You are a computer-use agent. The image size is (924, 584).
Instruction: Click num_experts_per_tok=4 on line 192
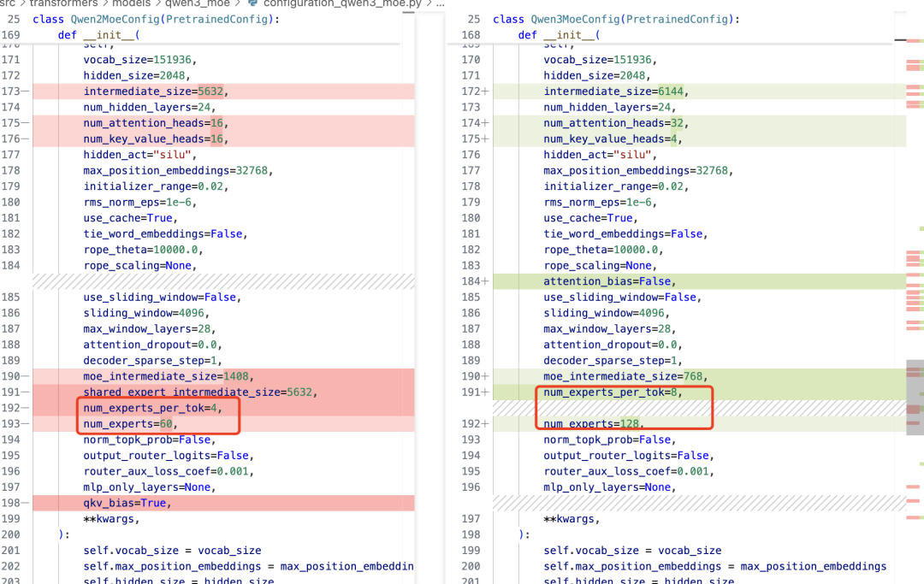pyautogui.click(x=152, y=408)
